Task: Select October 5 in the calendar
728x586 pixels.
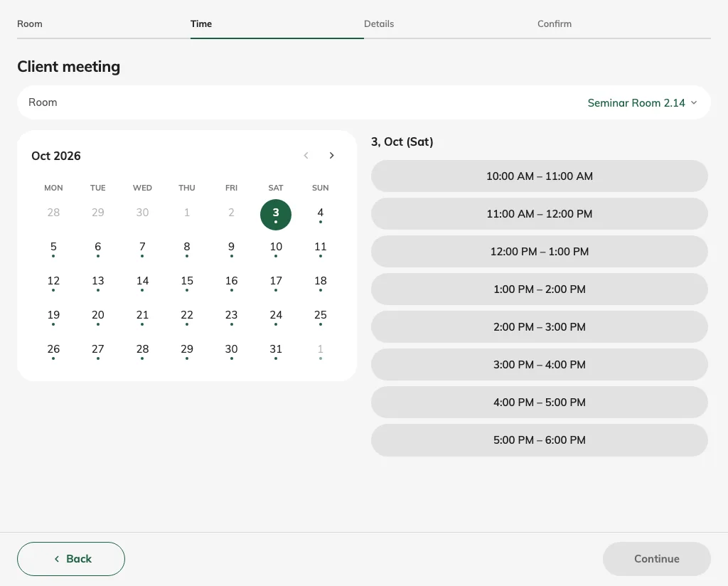Action: (x=53, y=248)
